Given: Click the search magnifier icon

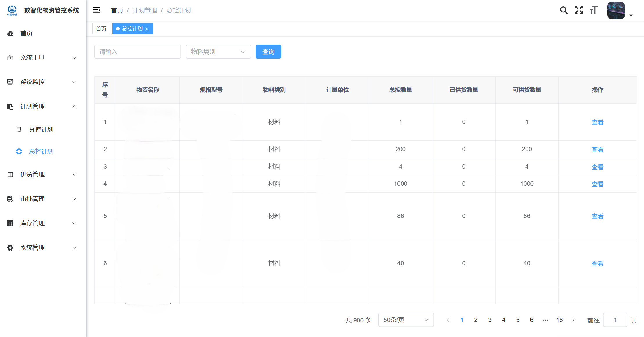Looking at the screenshot, I should (x=564, y=10).
